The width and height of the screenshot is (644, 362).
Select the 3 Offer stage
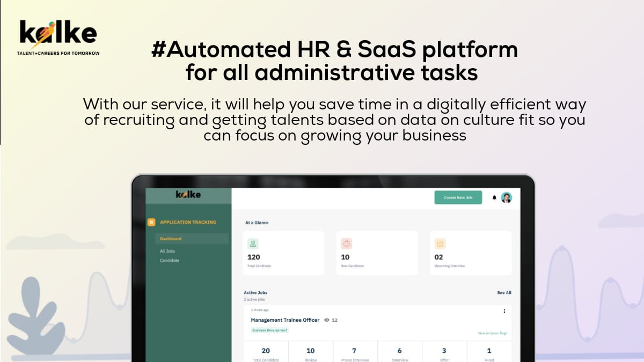[x=444, y=353]
